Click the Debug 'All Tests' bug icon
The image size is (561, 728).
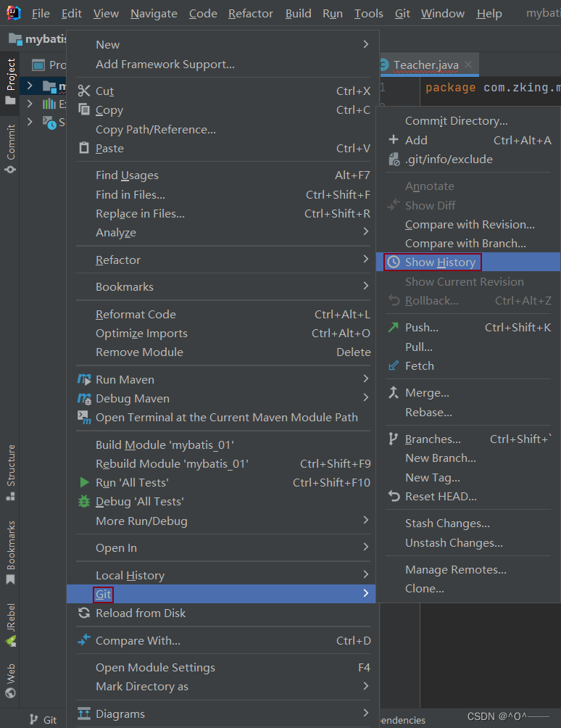click(x=84, y=501)
